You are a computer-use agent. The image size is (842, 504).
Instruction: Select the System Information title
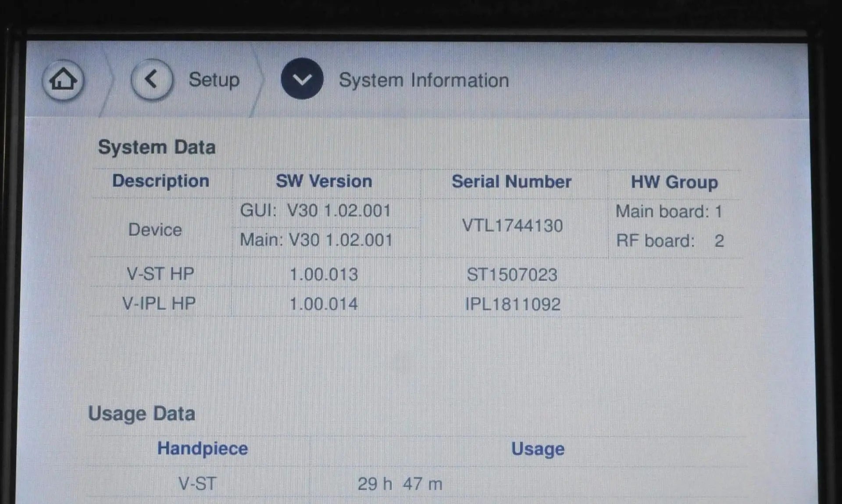click(x=424, y=81)
